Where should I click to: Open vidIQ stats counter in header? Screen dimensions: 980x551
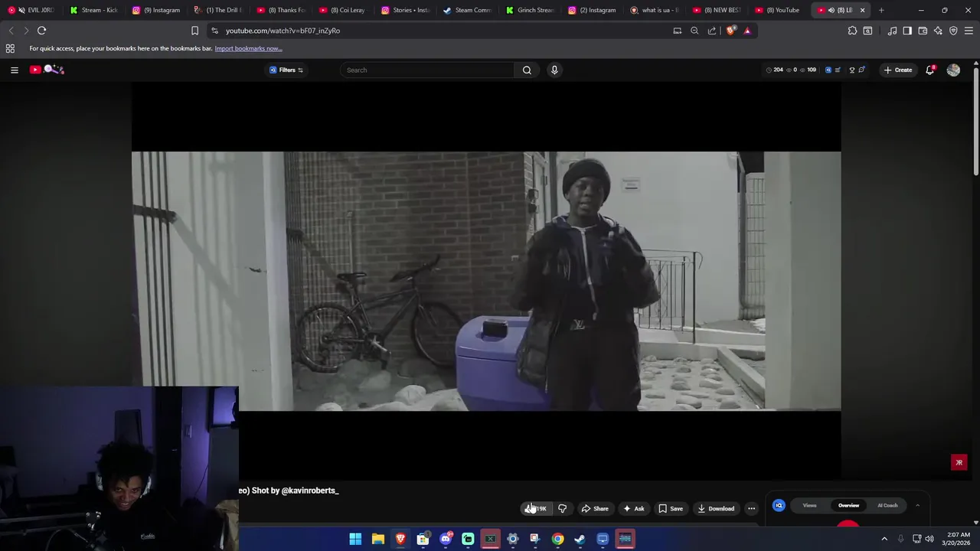click(x=792, y=70)
